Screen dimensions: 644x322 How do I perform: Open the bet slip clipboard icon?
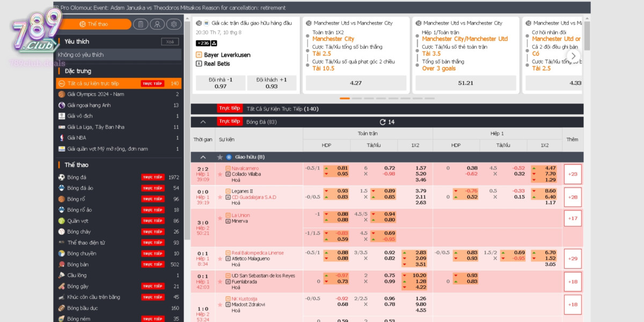pyautogui.click(x=140, y=24)
